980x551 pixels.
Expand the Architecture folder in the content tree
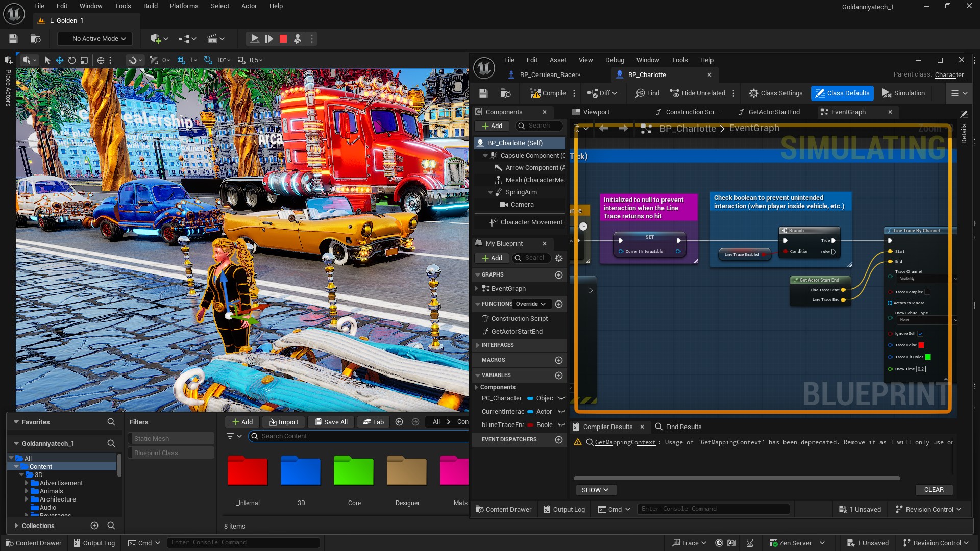(27, 499)
